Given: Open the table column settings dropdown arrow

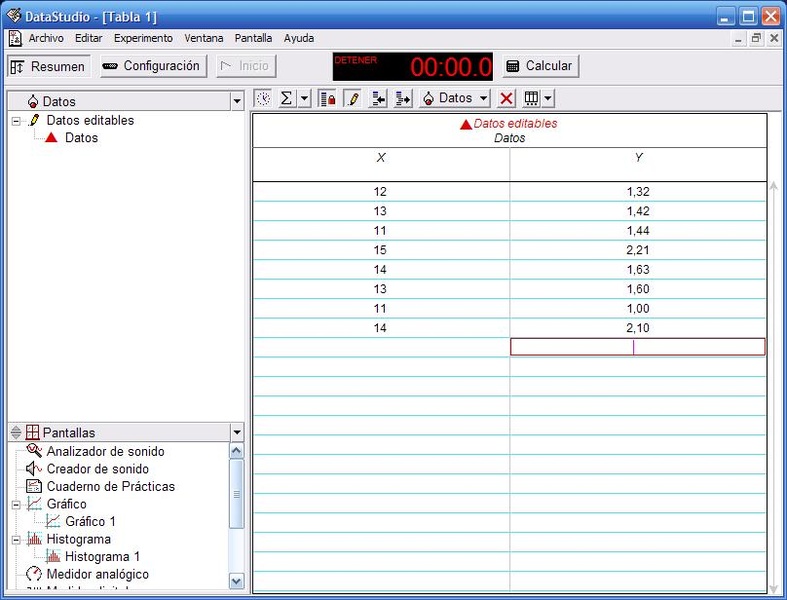Looking at the screenshot, I should (548, 98).
